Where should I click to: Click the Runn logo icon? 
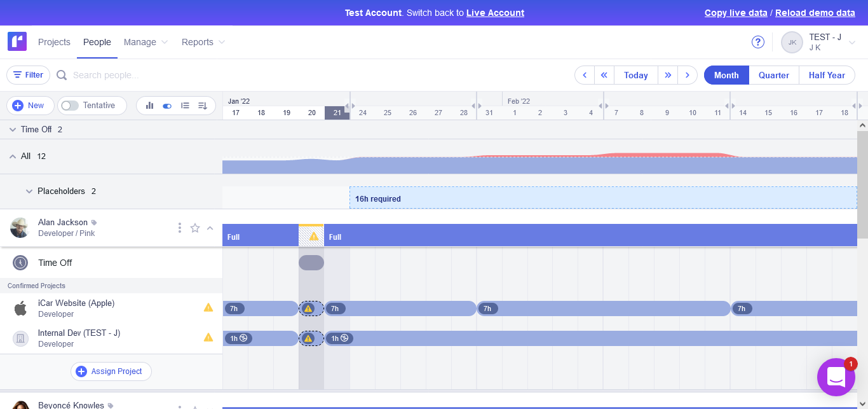pos(17,41)
